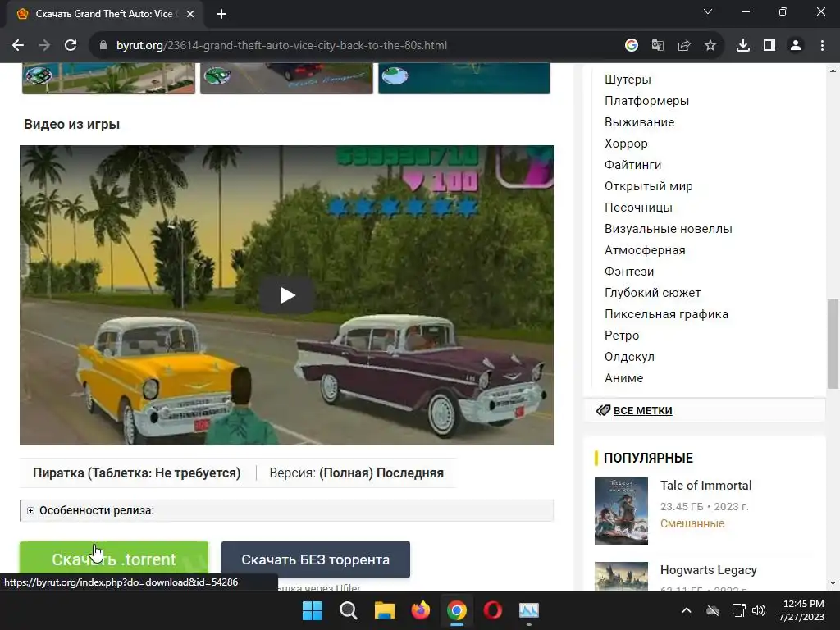The image size is (840, 630).
Task: Open Windows taskbar search
Action: [x=348, y=610]
